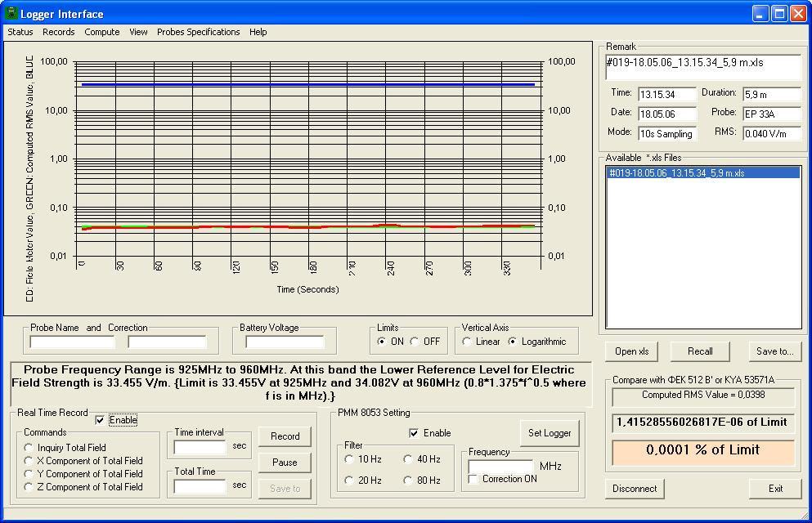Choose the 20 Hz filter
The height and width of the screenshot is (523, 812).
[349, 480]
